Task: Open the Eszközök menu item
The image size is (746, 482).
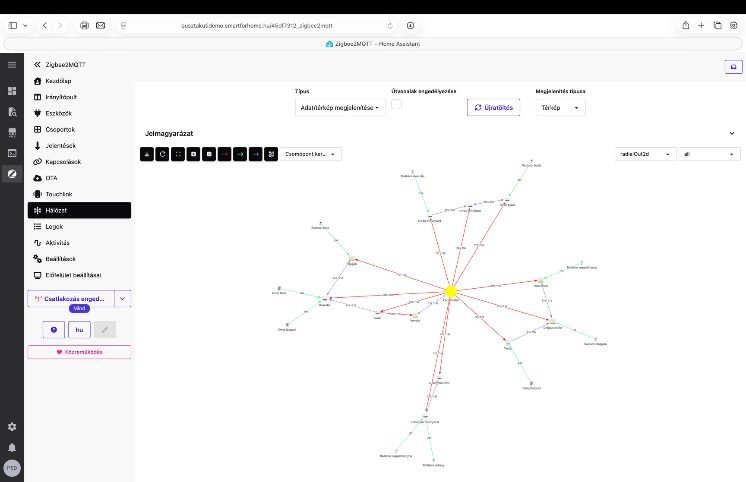Action: tap(57, 113)
